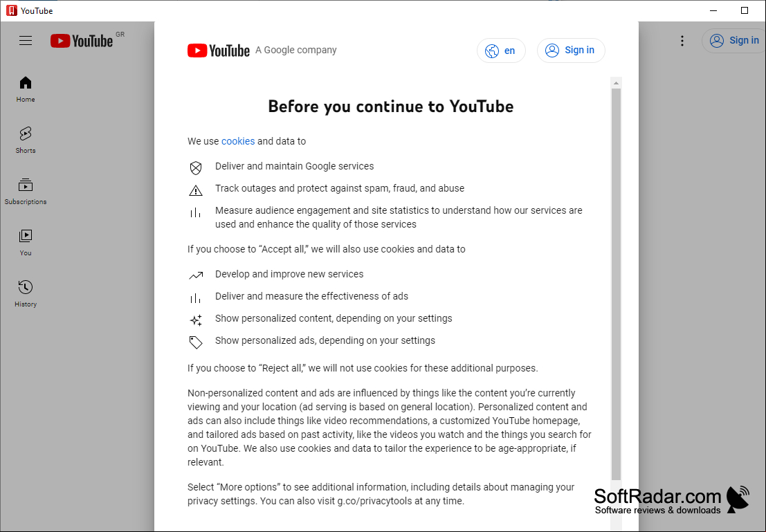Maximize the YouTube window

click(x=744, y=11)
